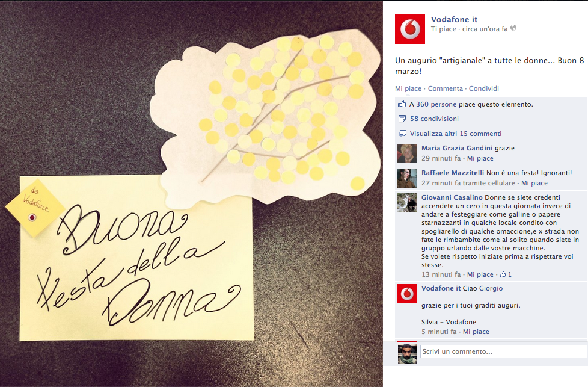Open the Buona Festa della Donna photo

(x=191, y=194)
